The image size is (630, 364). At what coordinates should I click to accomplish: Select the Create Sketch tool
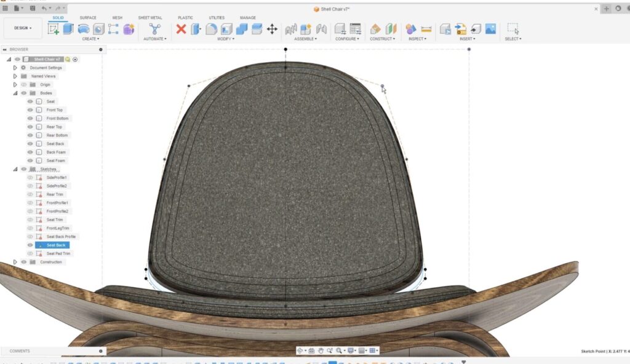click(54, 28)
